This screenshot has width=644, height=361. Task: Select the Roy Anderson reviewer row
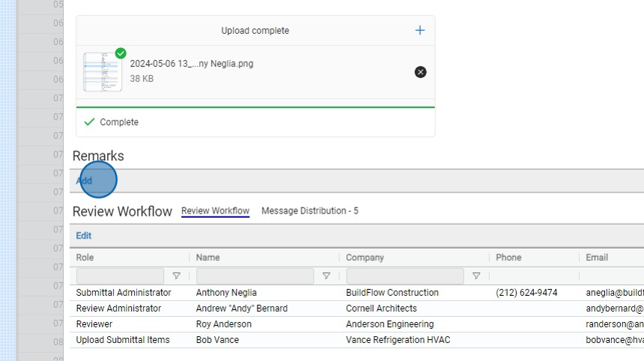click(x=224, y=324)
